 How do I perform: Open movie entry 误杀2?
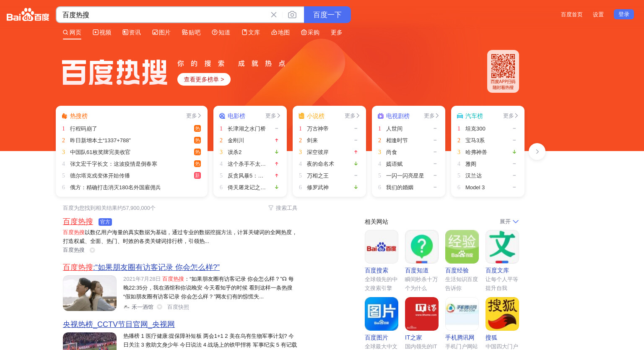coord(234,152)
